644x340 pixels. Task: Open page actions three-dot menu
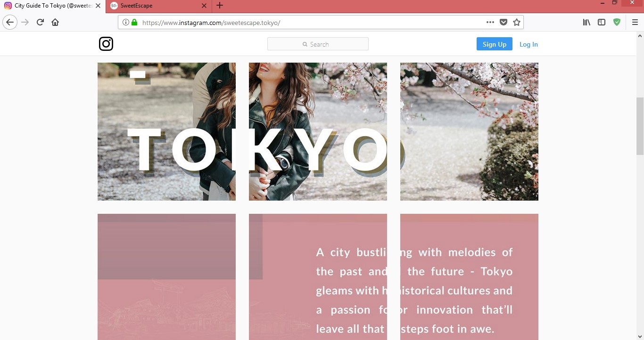490,22
